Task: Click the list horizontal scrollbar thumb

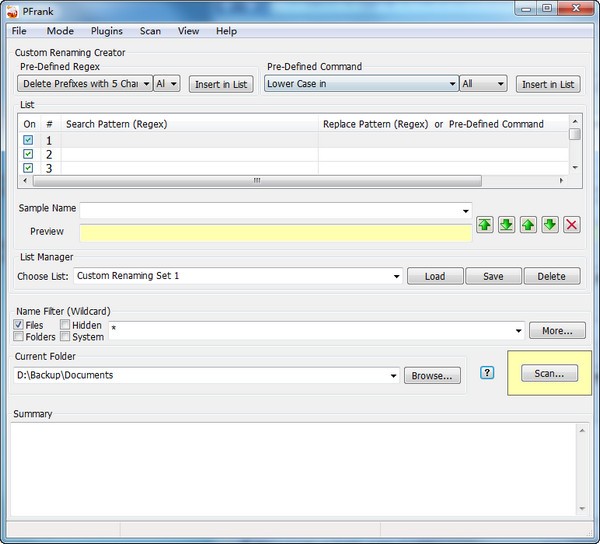Action: [257, 181]
